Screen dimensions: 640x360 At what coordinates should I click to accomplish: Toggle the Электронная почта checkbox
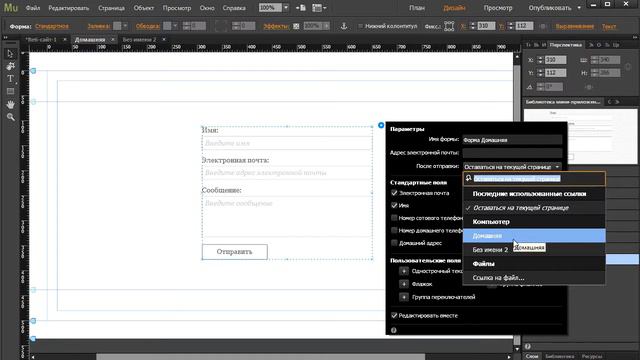click(x=394, y=193)
